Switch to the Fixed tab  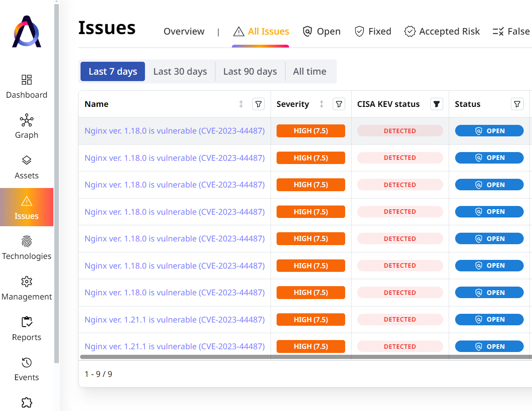[x=373, y=31]
